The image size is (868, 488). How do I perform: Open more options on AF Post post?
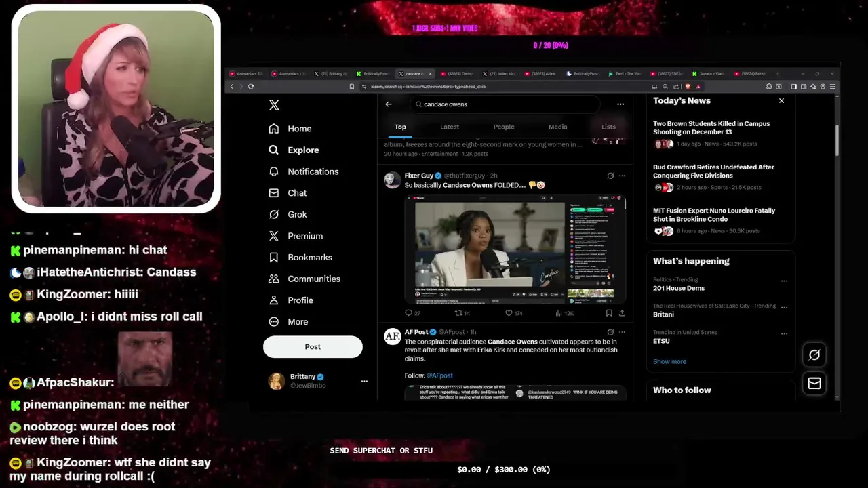pos(622,332)
